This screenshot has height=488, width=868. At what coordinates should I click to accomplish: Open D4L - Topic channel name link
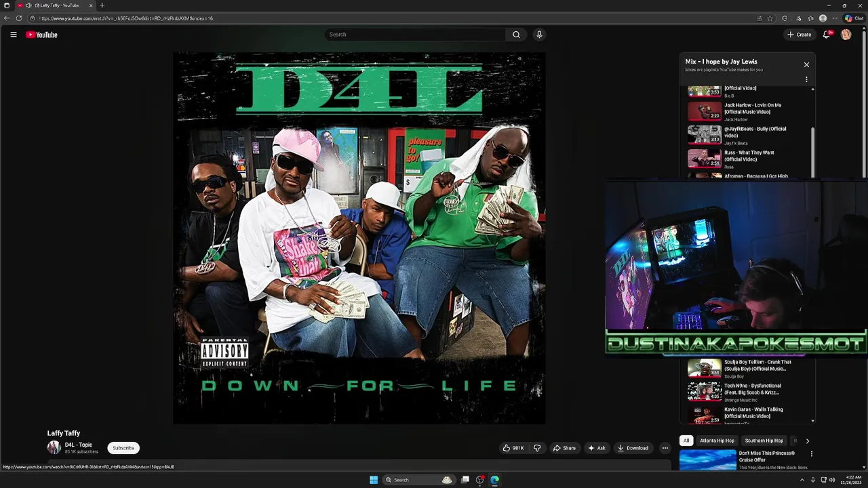(x=79, y=445)
